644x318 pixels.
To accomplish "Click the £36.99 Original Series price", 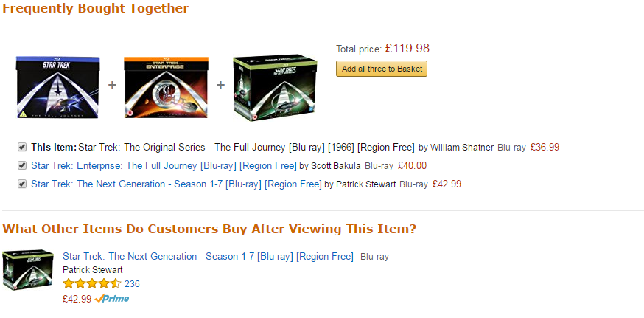I will pyautogui.click(x=545, y=148).
